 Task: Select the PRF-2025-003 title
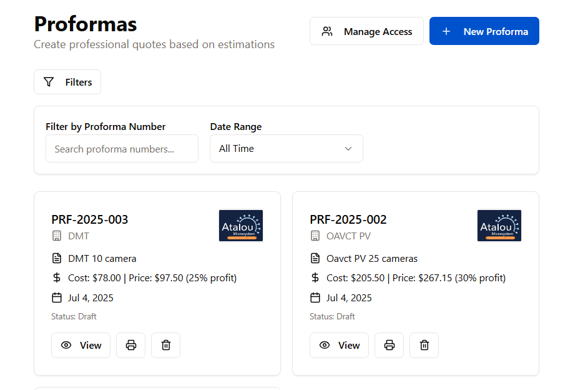tap(90, 219)
